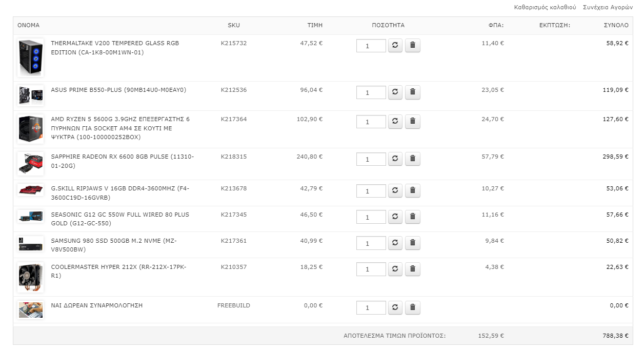Click quantity field for Coolermaster Hyper 212X
This screenshot has width=644, height=349.
[x=371, y=269]
